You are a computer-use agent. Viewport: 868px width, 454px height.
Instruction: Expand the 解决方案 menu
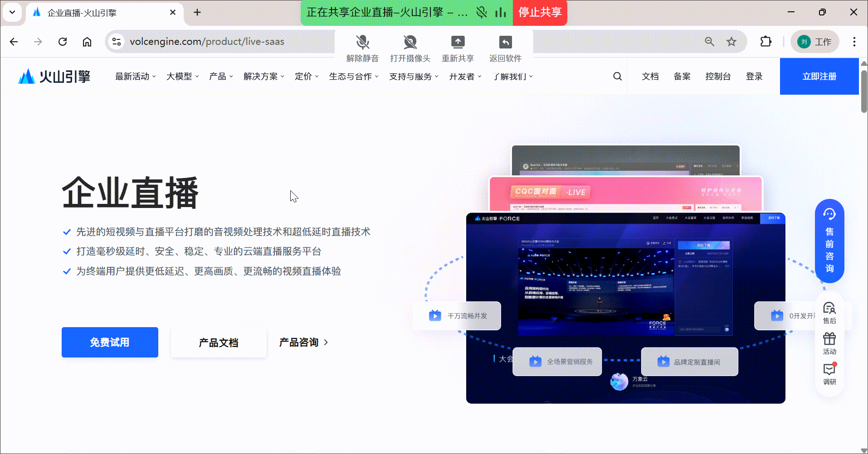tap(264, 77)
